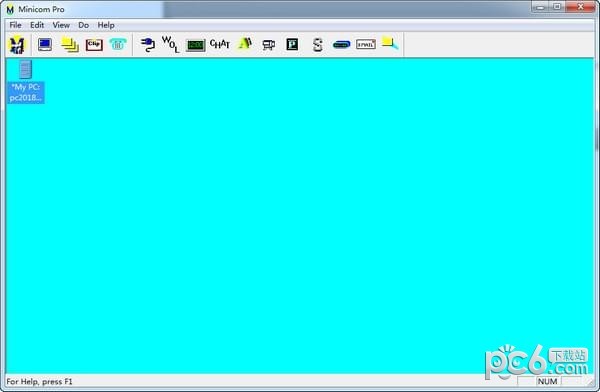
Task: Click the blue oval pill icon
Action: point(342,45)
